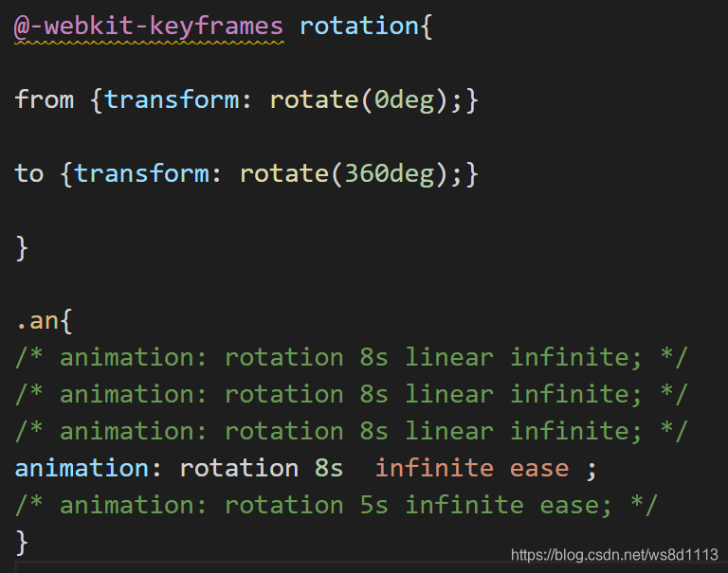
Task: Click the uncommented blue "animation" property
Action: [x=82, y=468]
